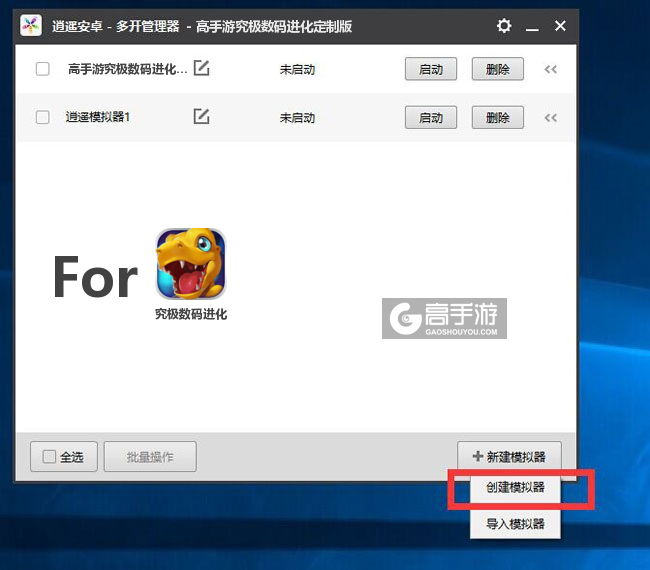Click the 批量操作 batch operations button
This screenshot has height=570, width=650.
click(150, 456)
